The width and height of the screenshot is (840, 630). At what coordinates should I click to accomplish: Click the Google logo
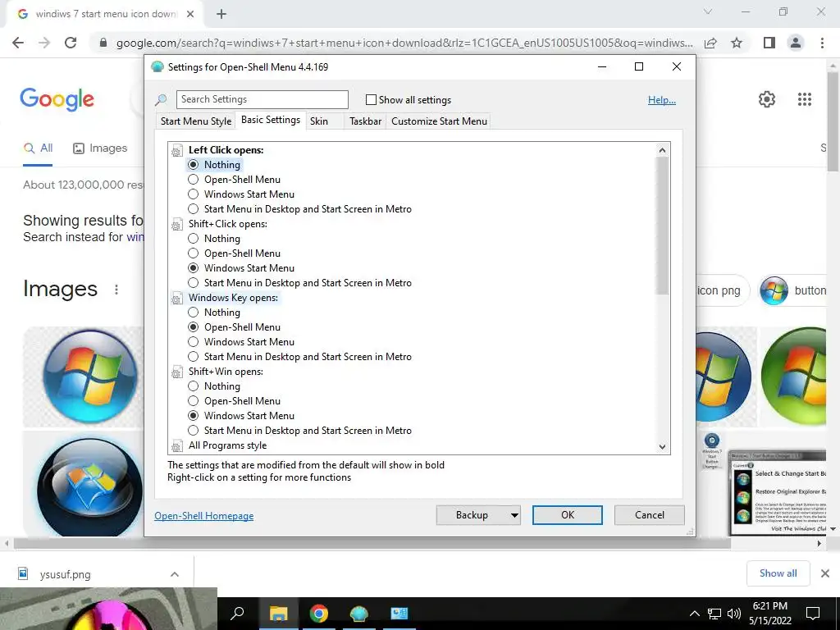(57, 99)
